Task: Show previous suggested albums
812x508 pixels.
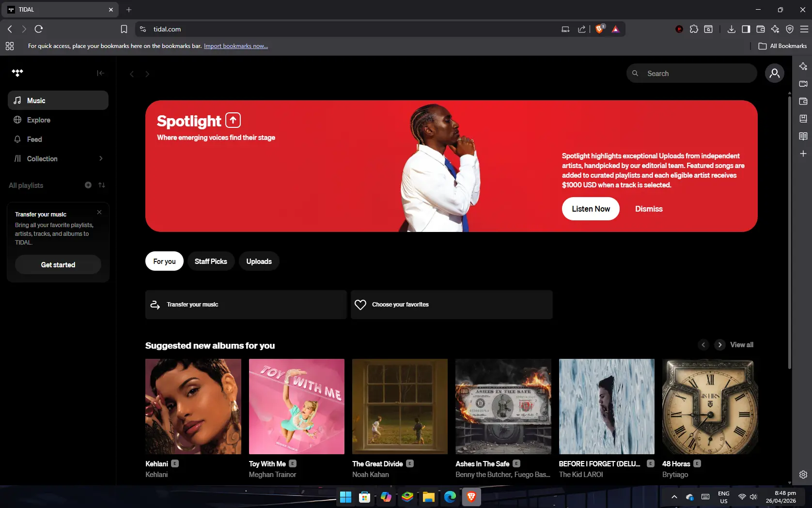Action: 703,345
